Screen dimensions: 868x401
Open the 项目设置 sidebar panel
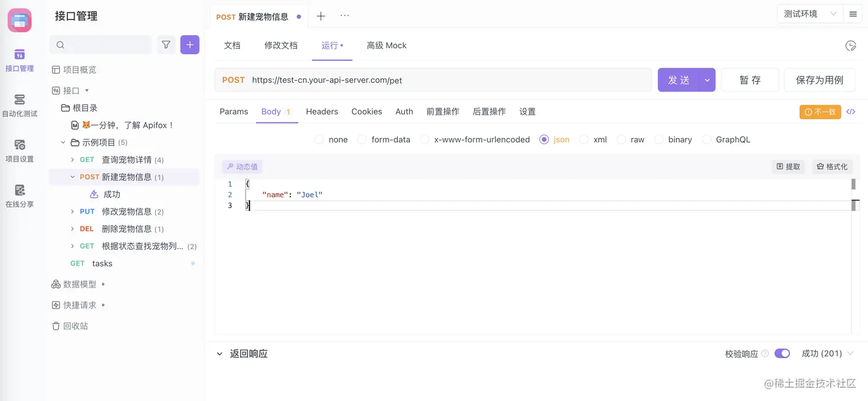coord(20,151)
